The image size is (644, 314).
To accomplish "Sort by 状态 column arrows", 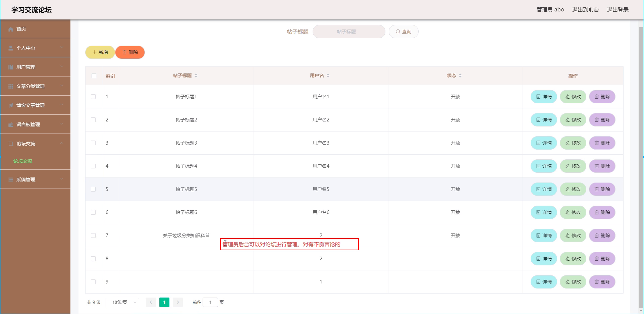I will [x=460, y=75].
